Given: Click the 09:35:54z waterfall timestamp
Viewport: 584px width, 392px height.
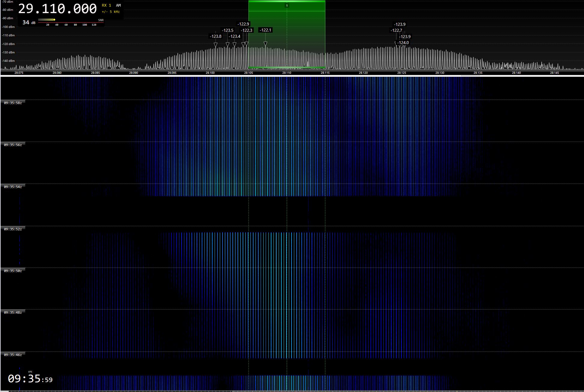Looking at the screenshot, I should (13, 187).
